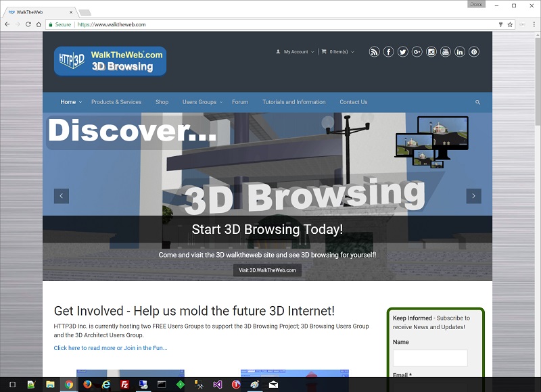The height and width of the screenshot is (392, 541).
Task: Click the WalkTheWeb 3D Browsing logo
Action: point(110,61)
